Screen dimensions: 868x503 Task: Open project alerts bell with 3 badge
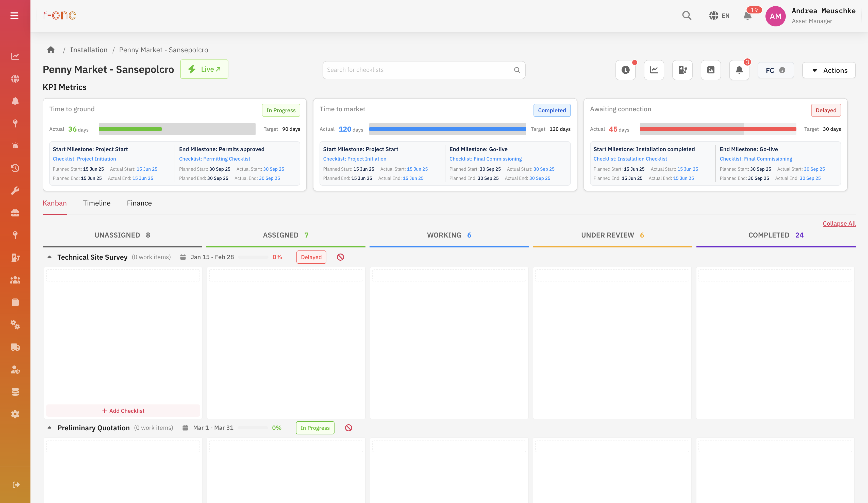(x=739, y=70)
